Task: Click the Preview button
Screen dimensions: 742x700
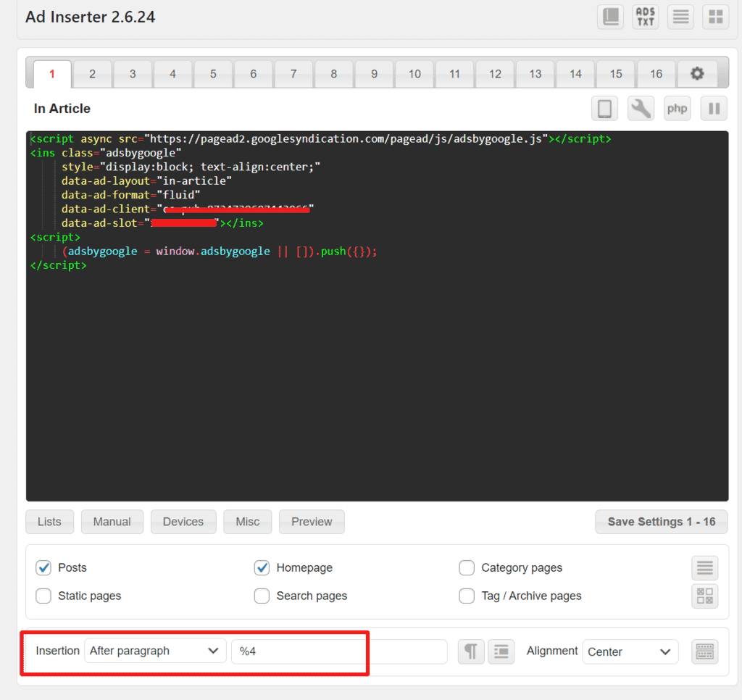Action: (312, 522)
